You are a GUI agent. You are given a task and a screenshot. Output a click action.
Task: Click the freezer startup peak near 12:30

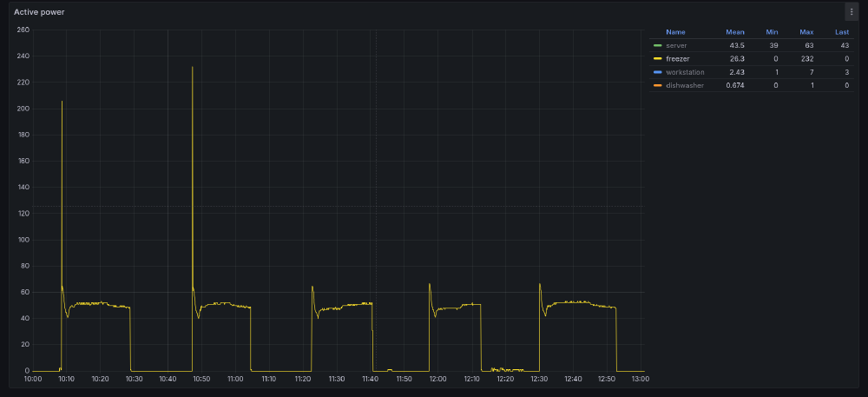point(539,284)
